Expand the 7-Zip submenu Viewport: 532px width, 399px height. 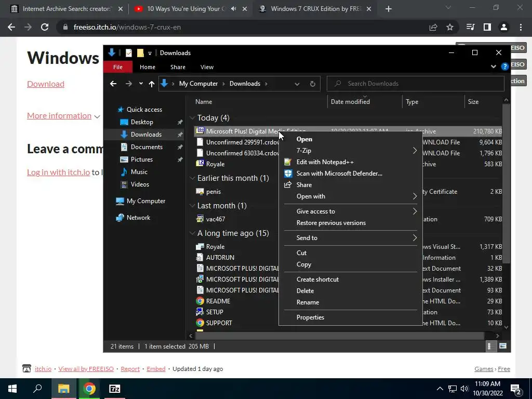(415, 150)
